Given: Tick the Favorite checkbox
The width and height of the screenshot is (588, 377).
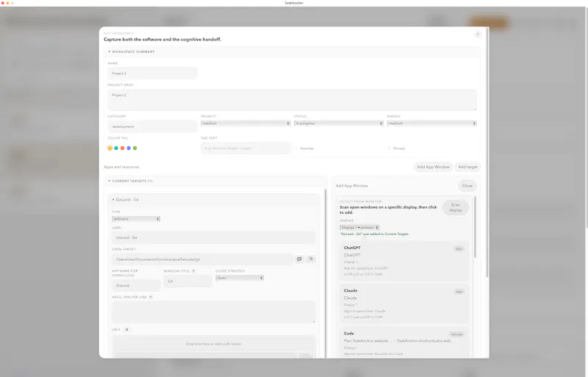Looking at the screenshot, I should coord(295,148).
